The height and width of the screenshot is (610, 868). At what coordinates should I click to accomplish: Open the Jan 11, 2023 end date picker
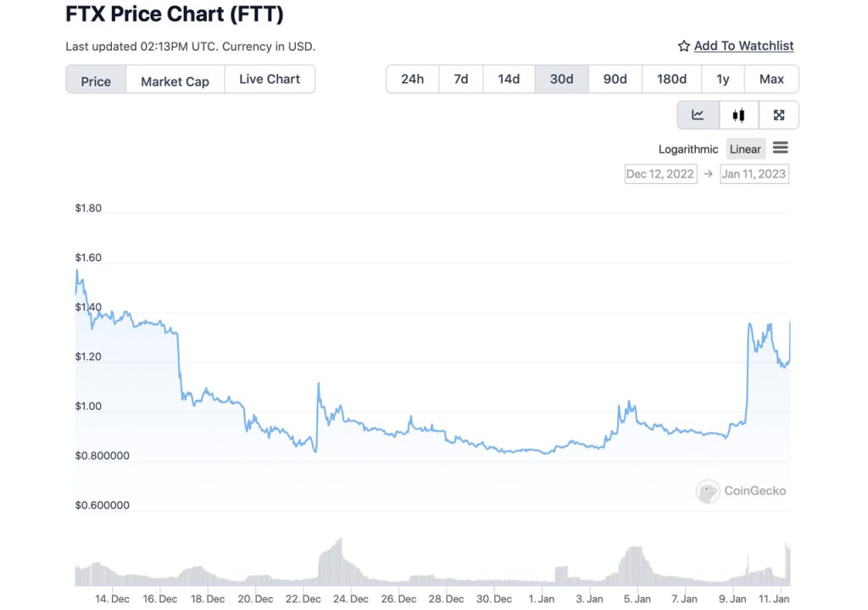pos(754,174)
